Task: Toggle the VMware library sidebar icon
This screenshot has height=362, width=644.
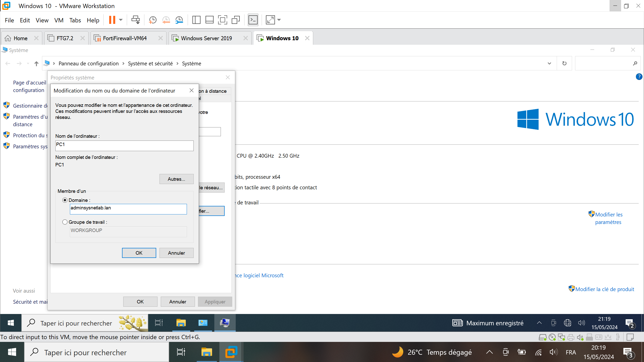Action: tap(196, 20)
